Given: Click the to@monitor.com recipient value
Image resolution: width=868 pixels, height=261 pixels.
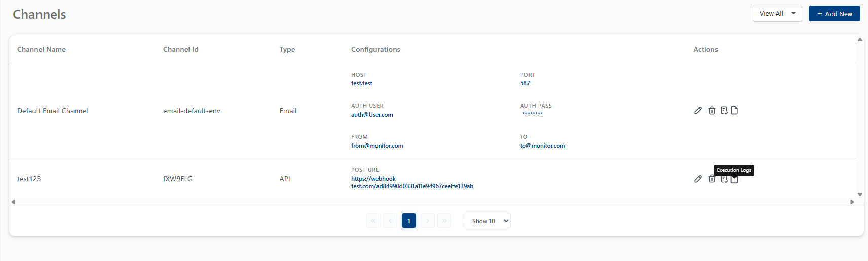Looking at the screenshot, I should pos(542,146).
